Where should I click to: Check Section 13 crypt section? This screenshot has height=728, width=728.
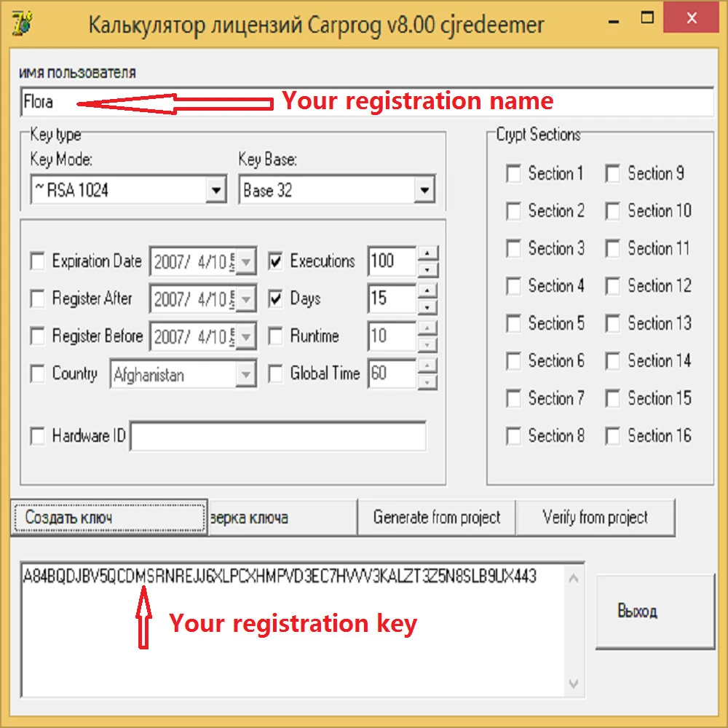coord(613,324)
